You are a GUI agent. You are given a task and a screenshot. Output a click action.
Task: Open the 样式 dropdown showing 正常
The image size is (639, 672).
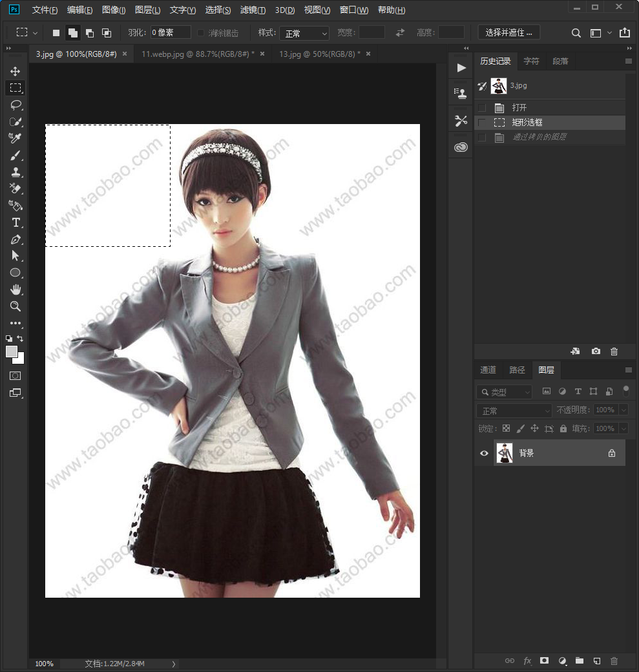[304, 33]
